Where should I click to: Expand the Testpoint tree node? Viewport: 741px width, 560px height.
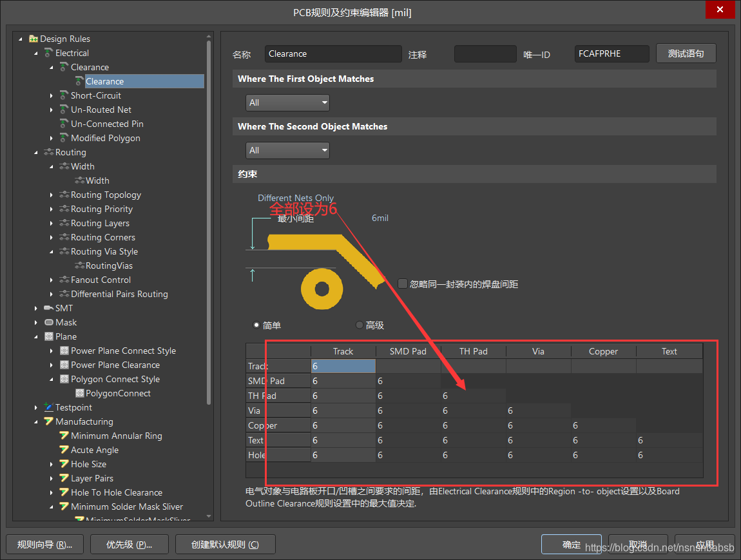(36, 407)
